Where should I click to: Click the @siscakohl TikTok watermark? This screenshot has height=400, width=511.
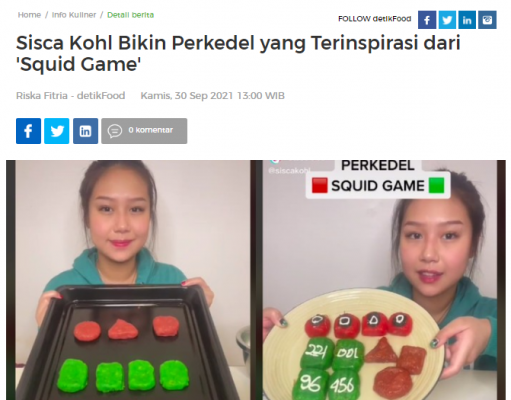(289, 171)
